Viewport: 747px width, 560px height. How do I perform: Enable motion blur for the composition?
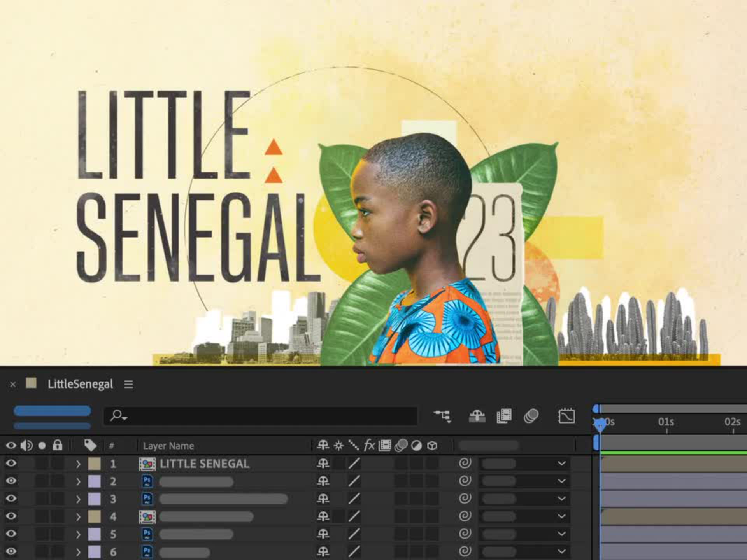[x=531, y=416]
